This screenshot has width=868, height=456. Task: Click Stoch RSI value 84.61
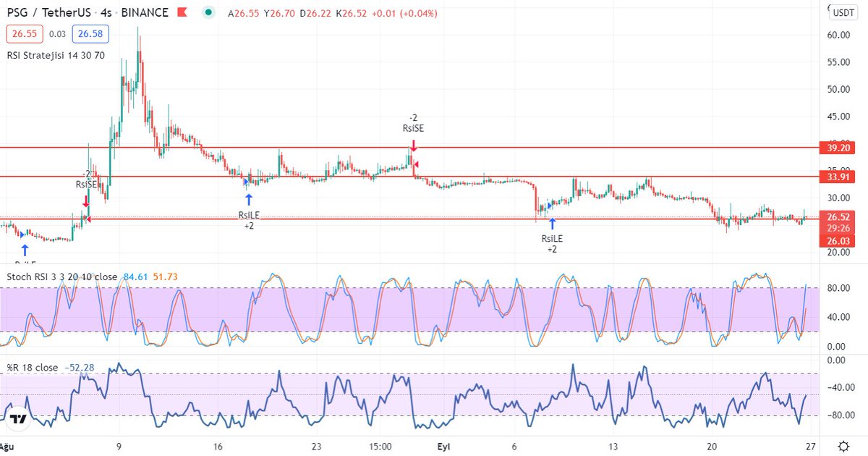[x=137, y=276]
